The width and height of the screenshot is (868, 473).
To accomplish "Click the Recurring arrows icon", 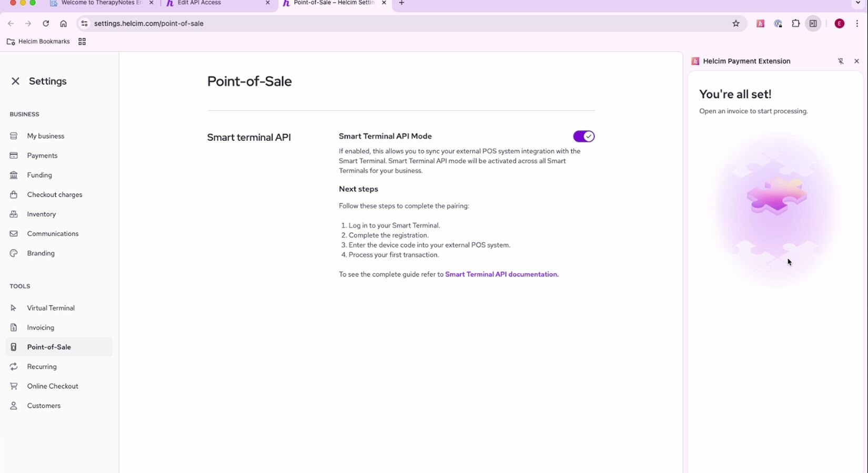I will click(x=14, y=367).
